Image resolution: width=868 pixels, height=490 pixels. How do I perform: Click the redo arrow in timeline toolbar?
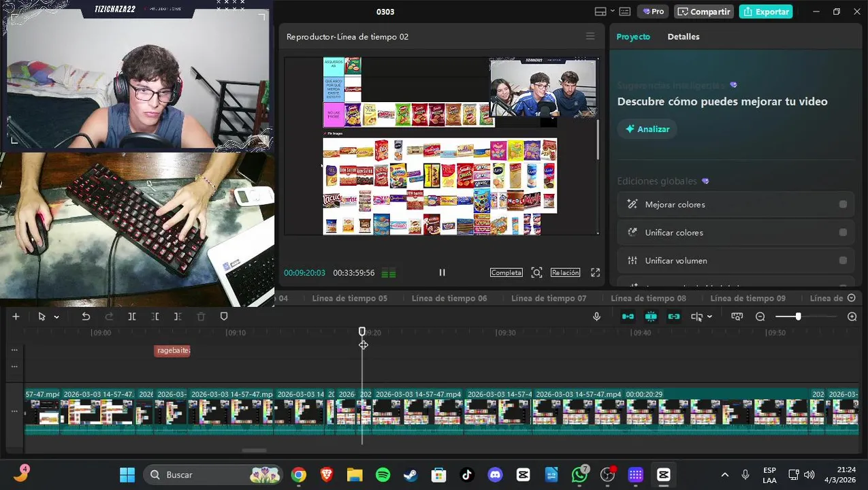point(109,316)
